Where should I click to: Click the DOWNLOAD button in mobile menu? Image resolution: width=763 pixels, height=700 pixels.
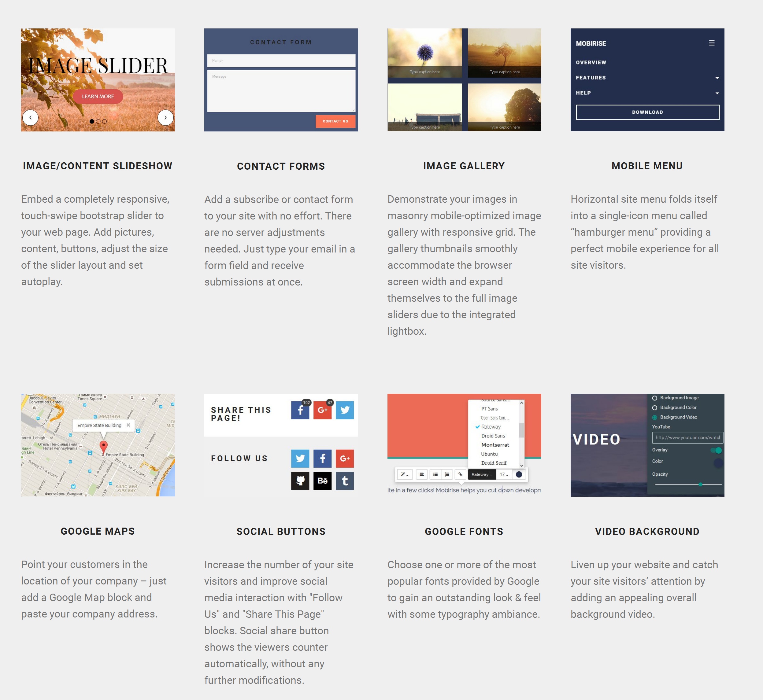[647, 112]
